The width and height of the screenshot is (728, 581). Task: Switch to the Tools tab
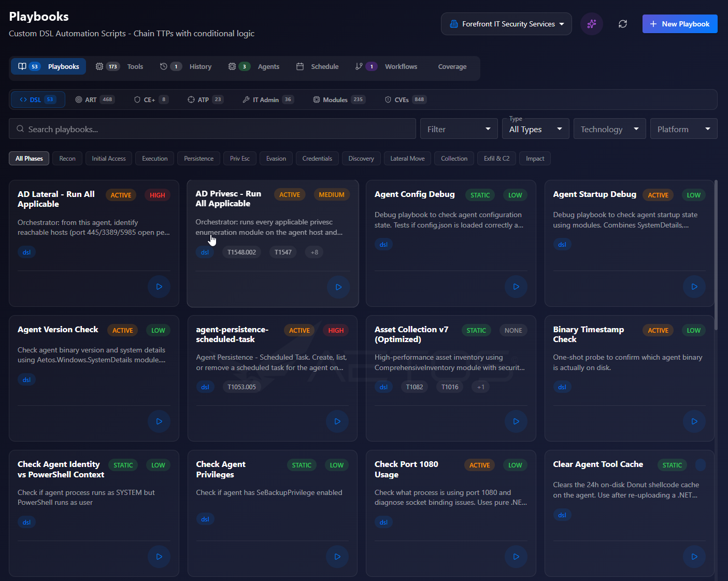(119, 66)
